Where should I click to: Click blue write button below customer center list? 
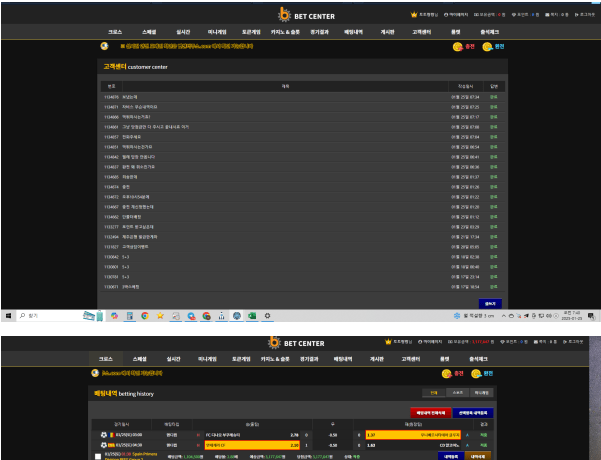(x=490, y=303)
